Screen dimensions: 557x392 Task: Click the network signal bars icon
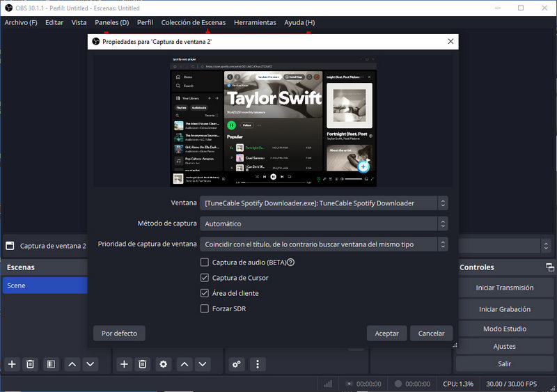pos(328,384)
